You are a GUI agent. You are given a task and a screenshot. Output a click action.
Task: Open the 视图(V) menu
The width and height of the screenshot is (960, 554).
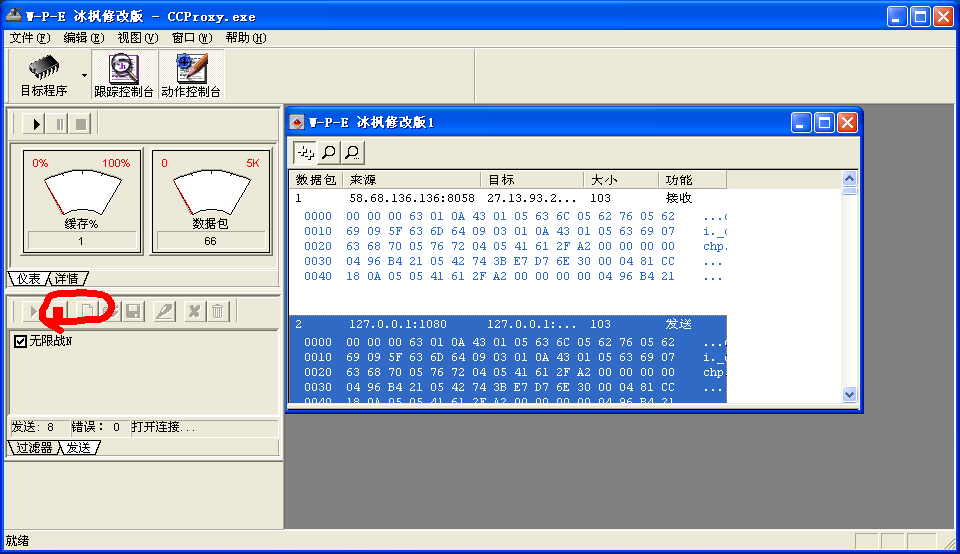coord(137,38)
